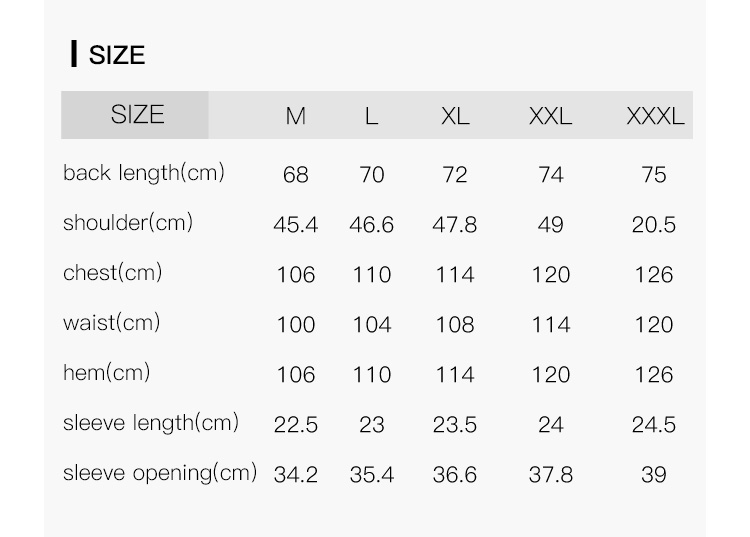Select the L size column header

pyautogui.click(x=371, y=116)
